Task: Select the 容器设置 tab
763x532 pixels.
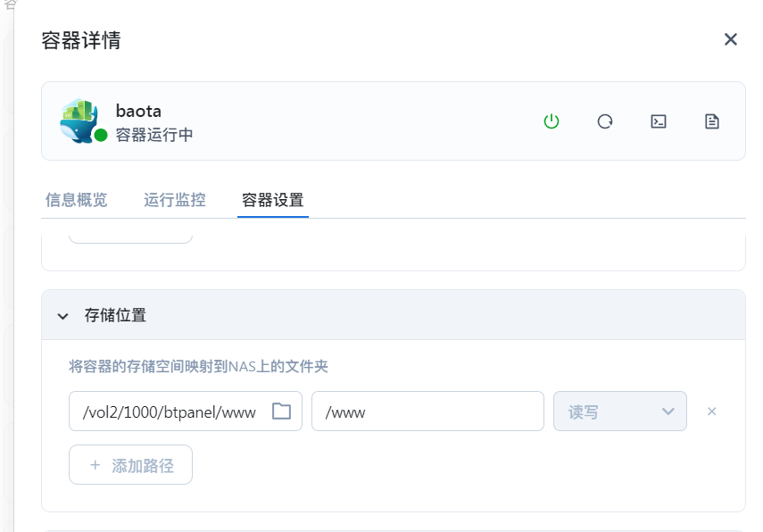Action: coord(273,200)
